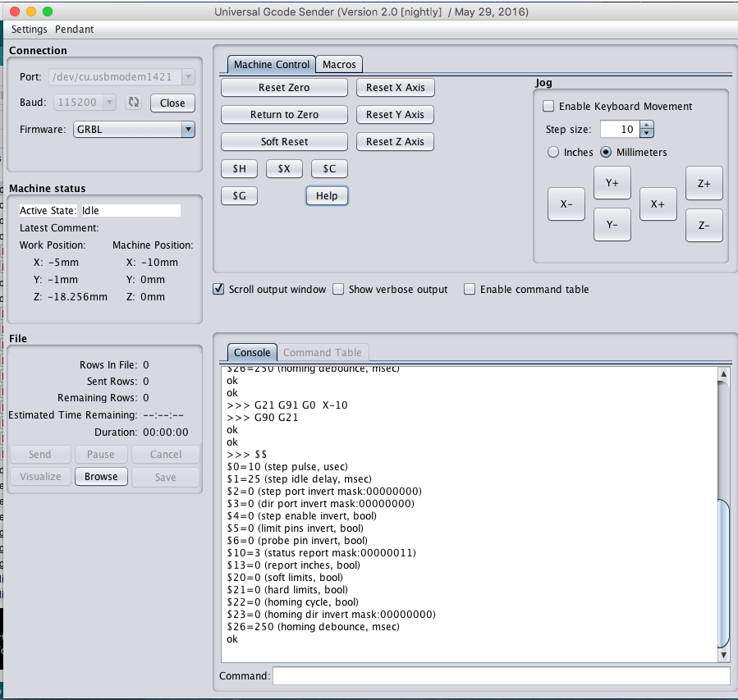Screen dimensions: 738x700
Task: Toggle check mode with $C button
Action: (x=329, y=169)
